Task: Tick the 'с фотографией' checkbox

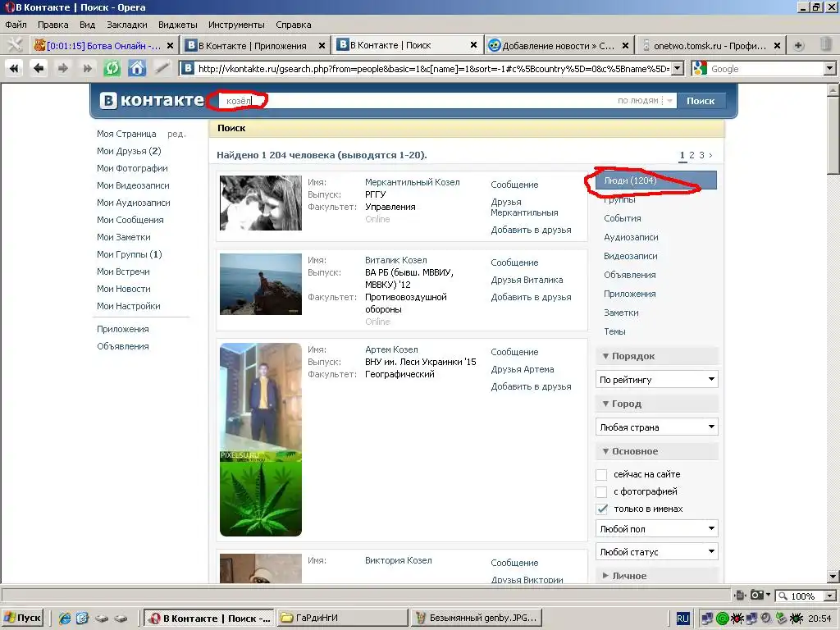Action: (x=601, y=492)
